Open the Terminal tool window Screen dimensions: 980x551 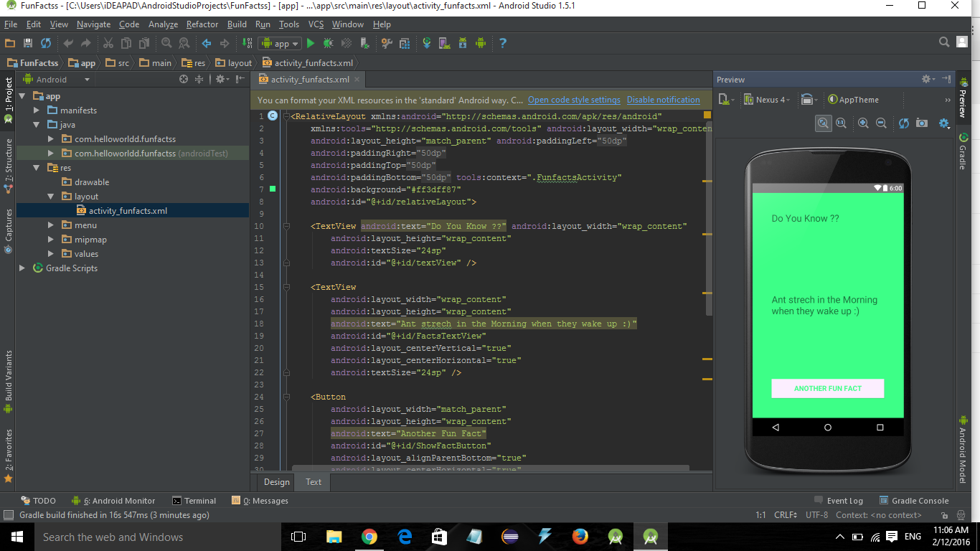[194, 501]
